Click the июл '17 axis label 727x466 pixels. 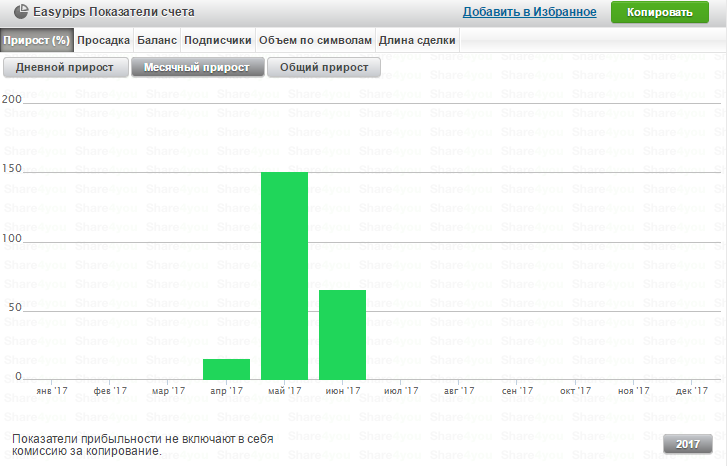[x=401, y=391]
